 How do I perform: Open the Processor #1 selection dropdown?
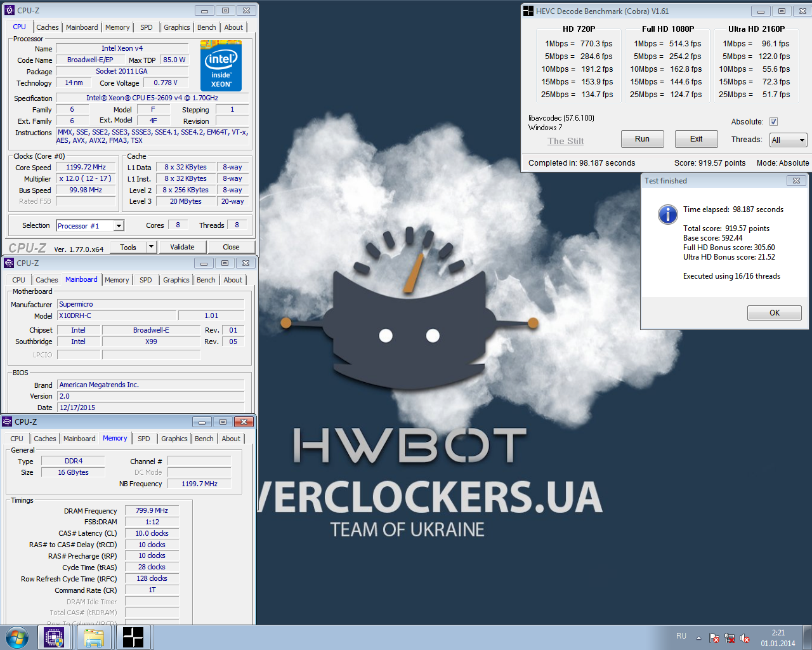[x=90, y=225]
